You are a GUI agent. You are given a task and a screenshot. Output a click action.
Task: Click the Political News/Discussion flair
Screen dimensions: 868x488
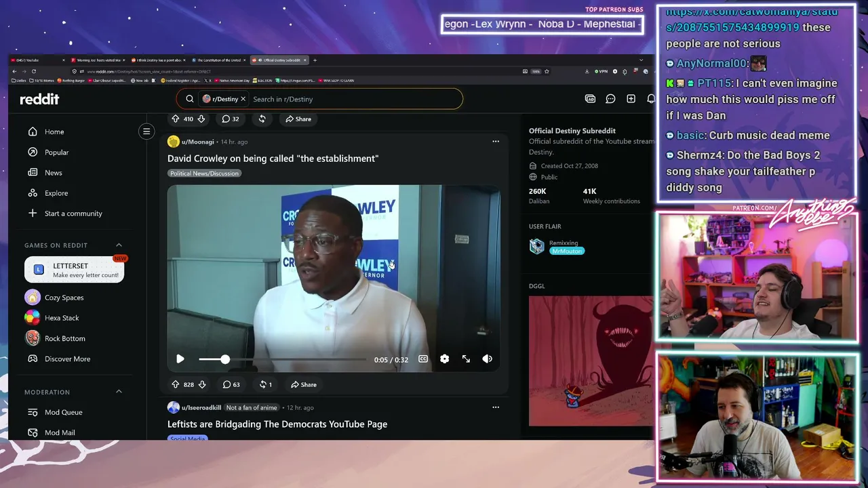coord(204,174)
